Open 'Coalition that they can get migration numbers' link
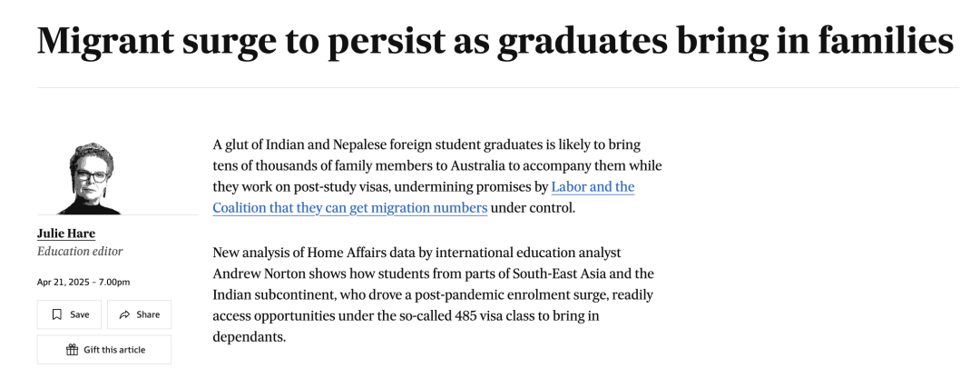Image resolution: width=980 pixels, height=368 pixels. (x=350, y=208)
